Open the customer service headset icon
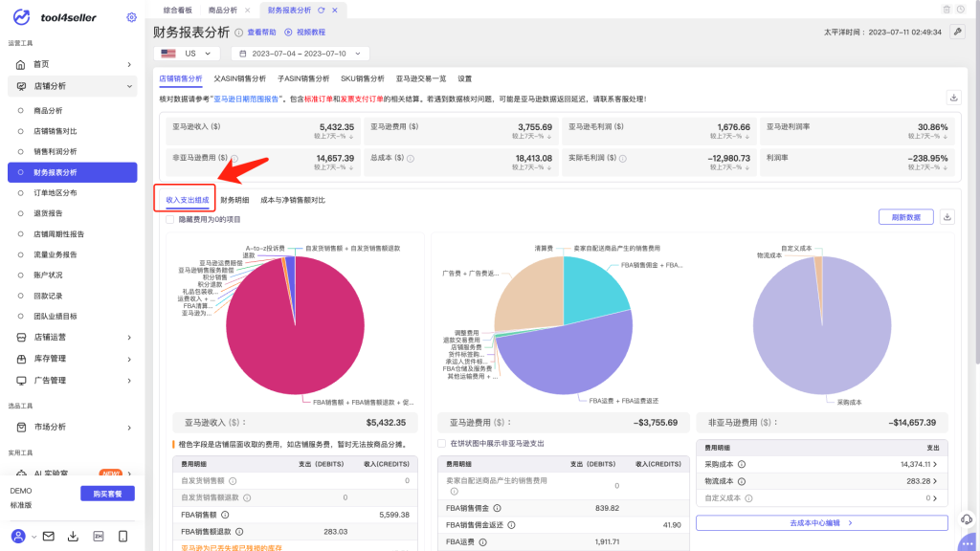 pos(967,519)
